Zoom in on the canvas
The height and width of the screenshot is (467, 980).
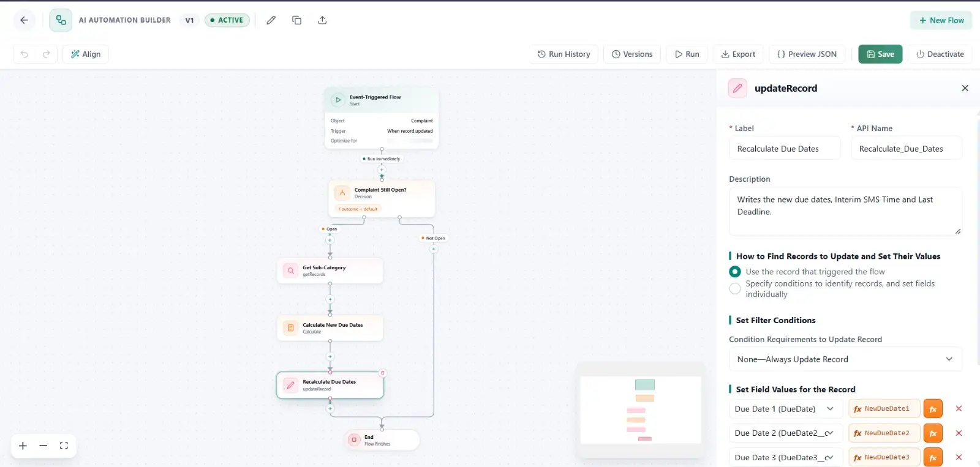pos(23,446)
